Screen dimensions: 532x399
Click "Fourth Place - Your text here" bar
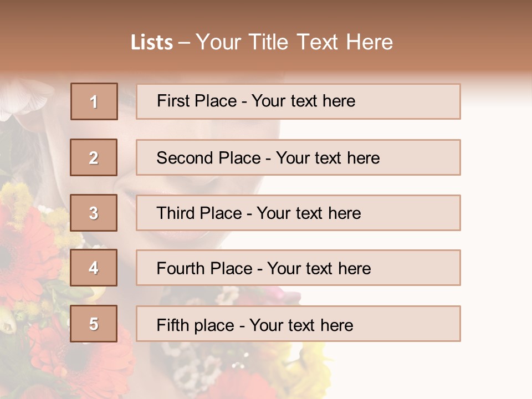(x=298, y=268)
